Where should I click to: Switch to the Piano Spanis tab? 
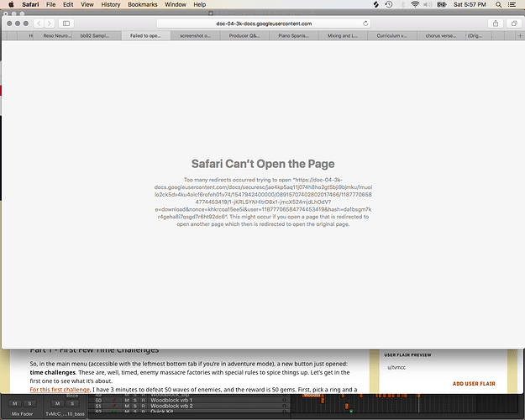click(294, 35)
